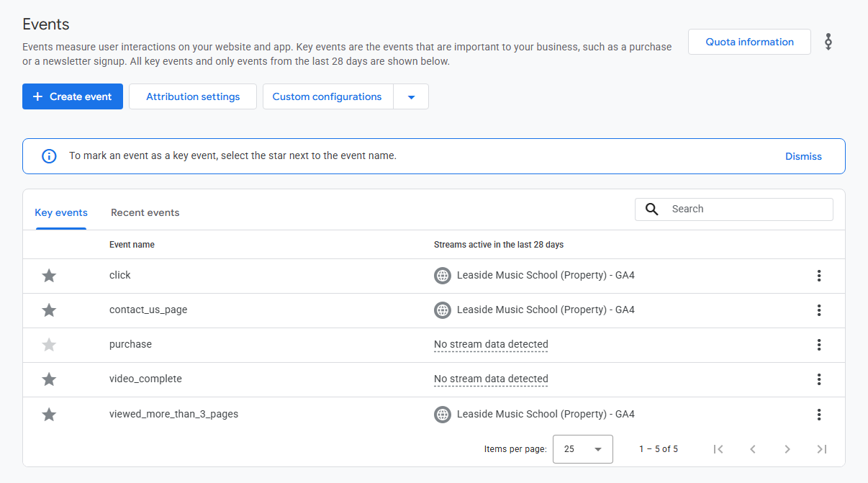
Task: Select the event name 'purchase'
Action: click(130, 344)
